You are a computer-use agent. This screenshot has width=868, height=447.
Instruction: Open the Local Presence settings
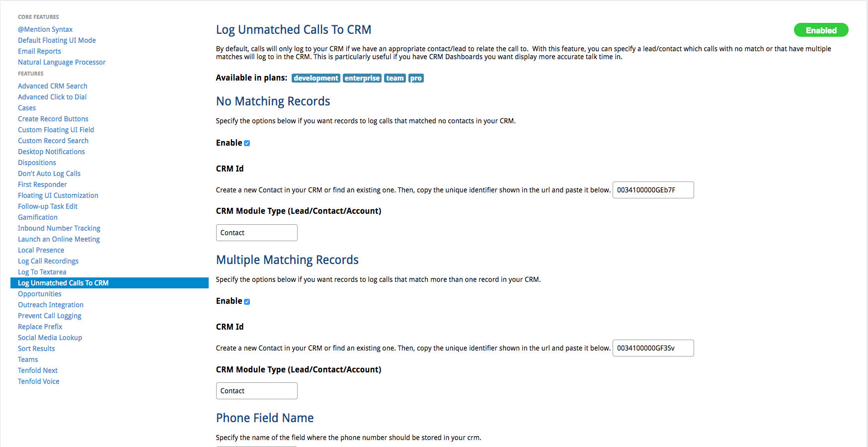point(41,250)
